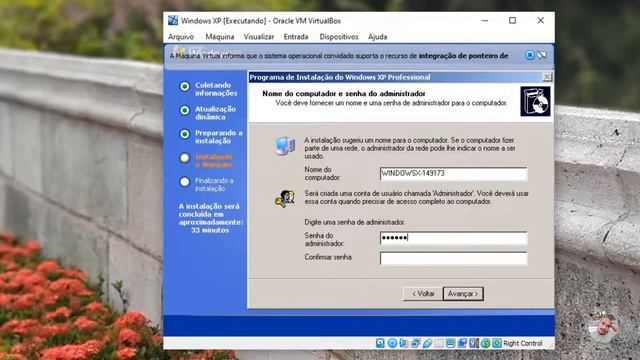Viewport: 640px width, 360px height.
Task: Click the virtualization CPU status icon
Action: click(474, 343)
